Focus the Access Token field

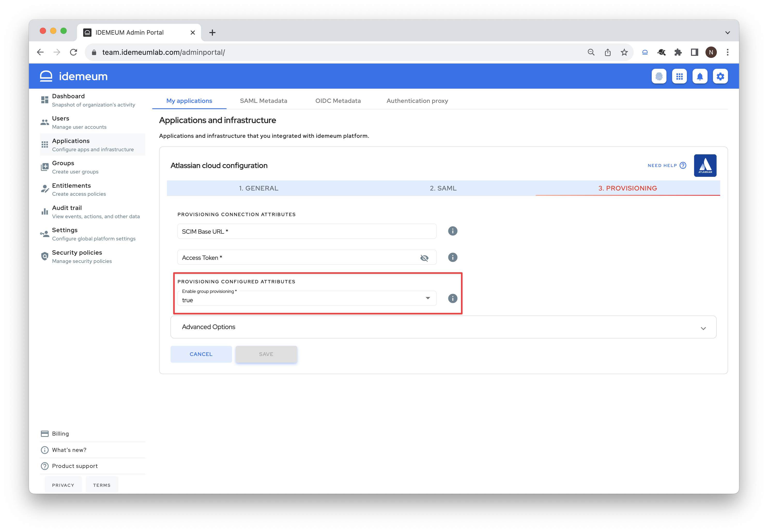(307, 257)
